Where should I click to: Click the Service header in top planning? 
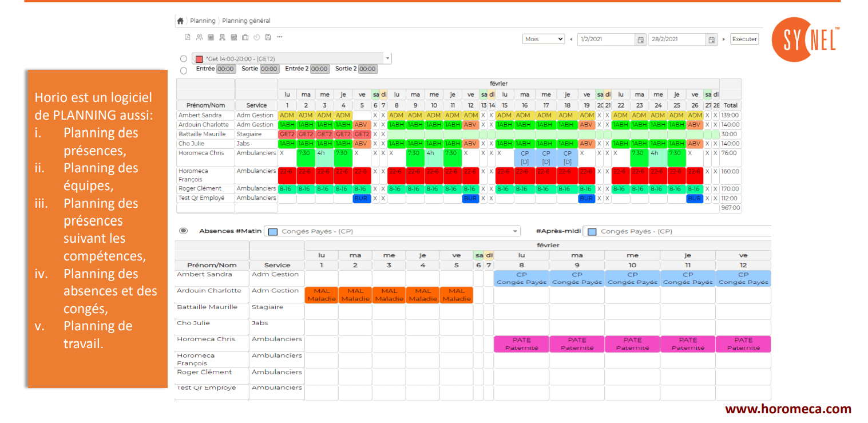256,105
